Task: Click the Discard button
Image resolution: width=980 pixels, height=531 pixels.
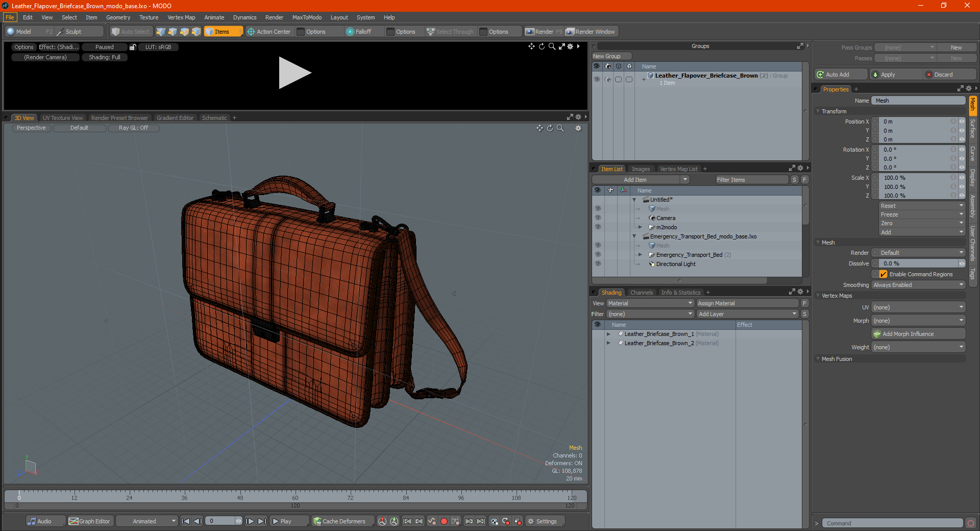Action: coord(949,75)
